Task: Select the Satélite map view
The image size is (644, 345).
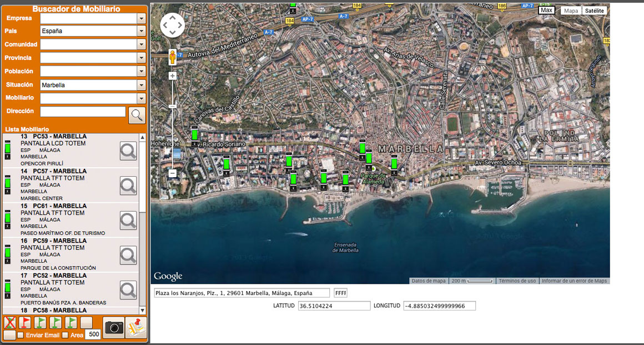Action: 595,11
